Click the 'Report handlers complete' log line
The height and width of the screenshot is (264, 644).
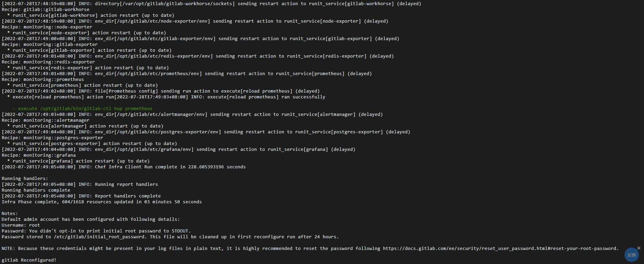point(81,196)
